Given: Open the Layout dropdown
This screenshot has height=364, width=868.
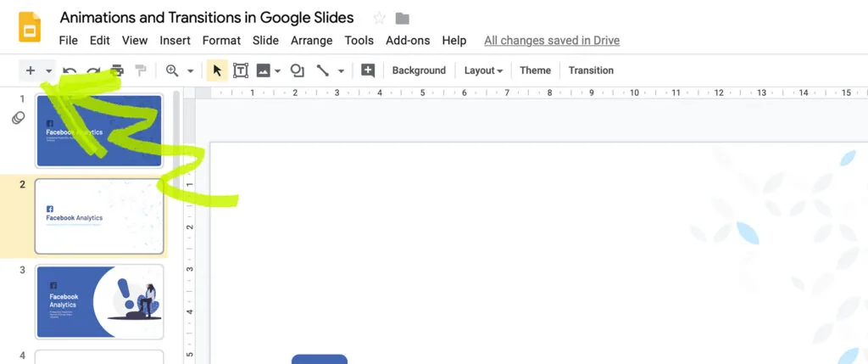Looking at the screenshot, I should click(x=483, y=70).
